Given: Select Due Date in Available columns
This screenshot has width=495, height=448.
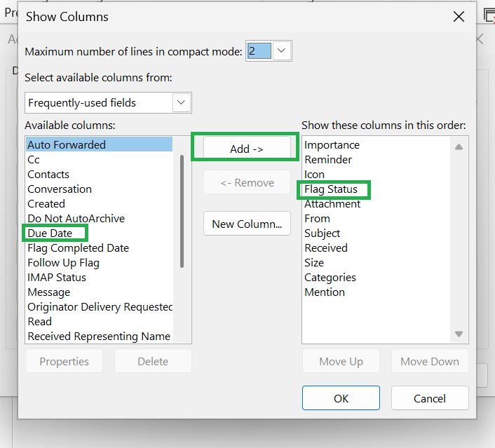Looking at the screenshot, I should tap(99, 233).
